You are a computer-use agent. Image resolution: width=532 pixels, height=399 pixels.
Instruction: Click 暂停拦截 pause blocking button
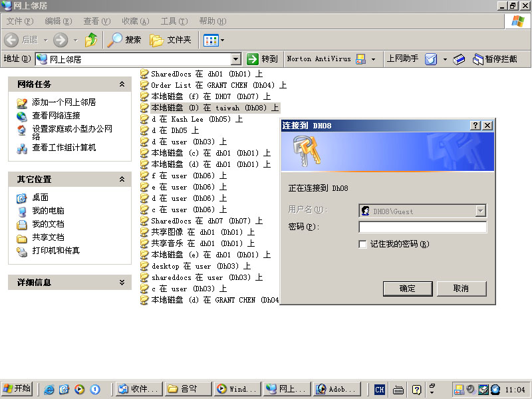pyautogui.click(x=495, y=59)
